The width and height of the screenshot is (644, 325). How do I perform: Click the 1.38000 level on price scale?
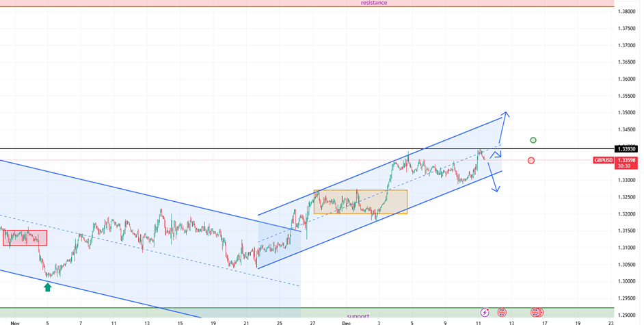[x=626, y=12]
